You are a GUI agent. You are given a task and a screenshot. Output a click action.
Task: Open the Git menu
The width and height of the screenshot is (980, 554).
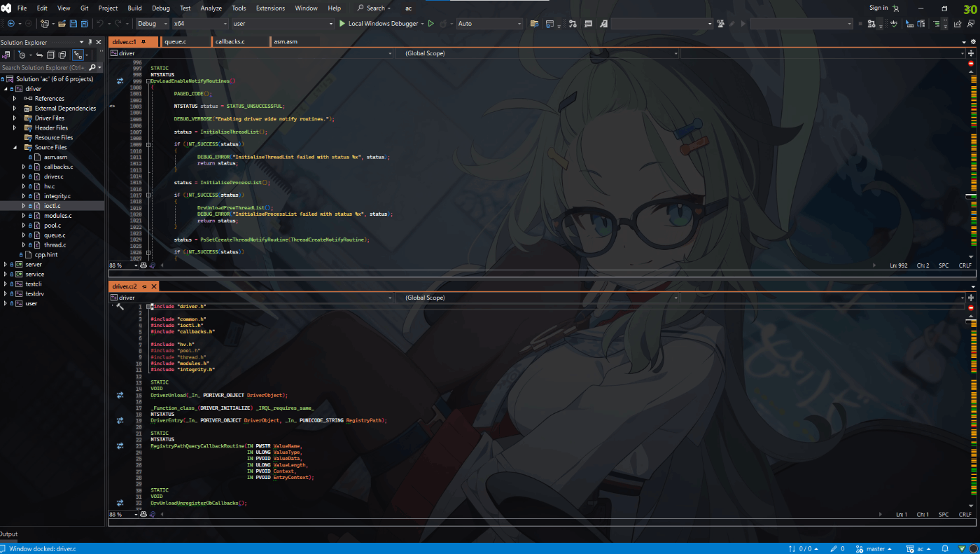pyautogui.click(x=84, y=8)
